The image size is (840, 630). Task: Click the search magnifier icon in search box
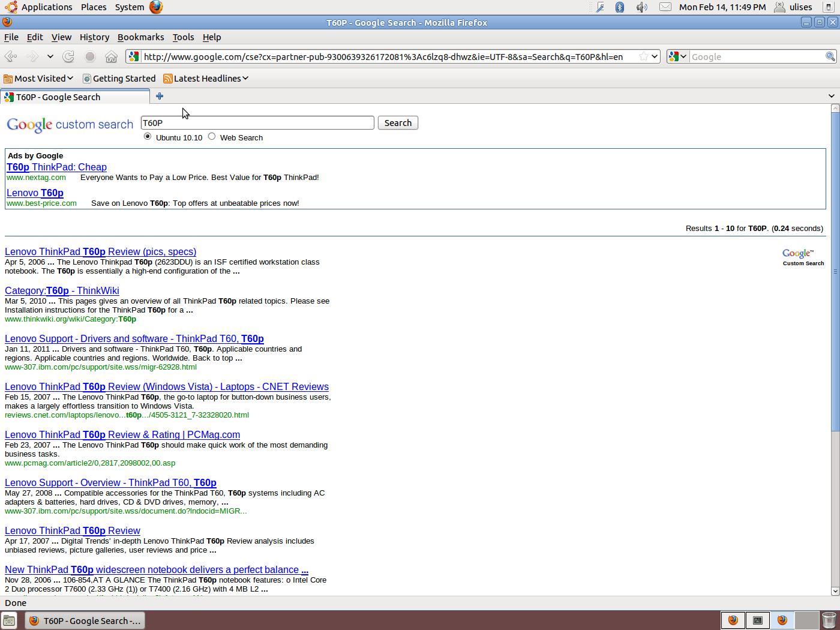tap(830, 56)
